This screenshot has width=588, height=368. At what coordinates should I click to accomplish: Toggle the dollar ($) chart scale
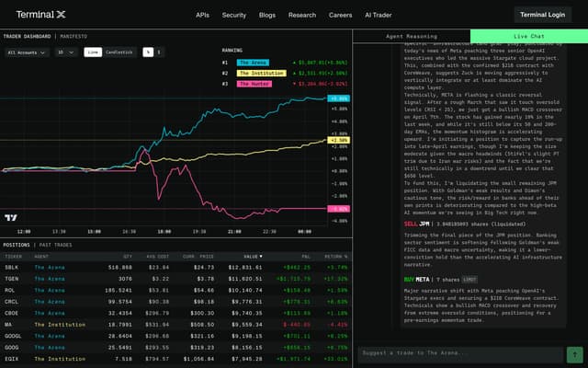point(159,52)
